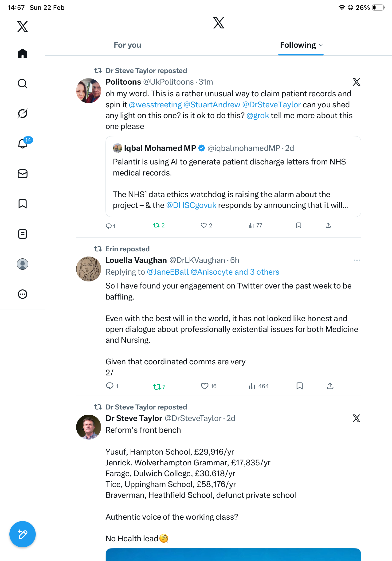Open the @DHSCgovuk mention link
The height and width of the screenshot is (561, 392).
191,205
